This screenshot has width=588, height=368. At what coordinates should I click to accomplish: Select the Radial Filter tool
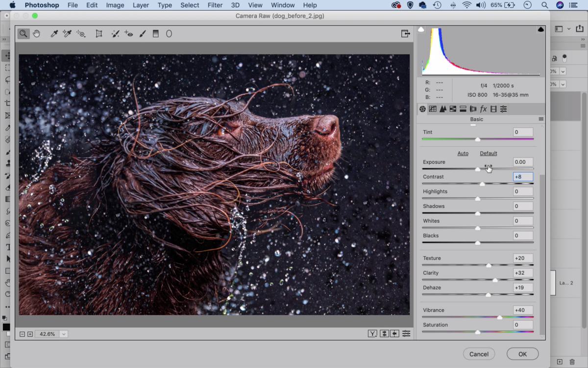169,33
